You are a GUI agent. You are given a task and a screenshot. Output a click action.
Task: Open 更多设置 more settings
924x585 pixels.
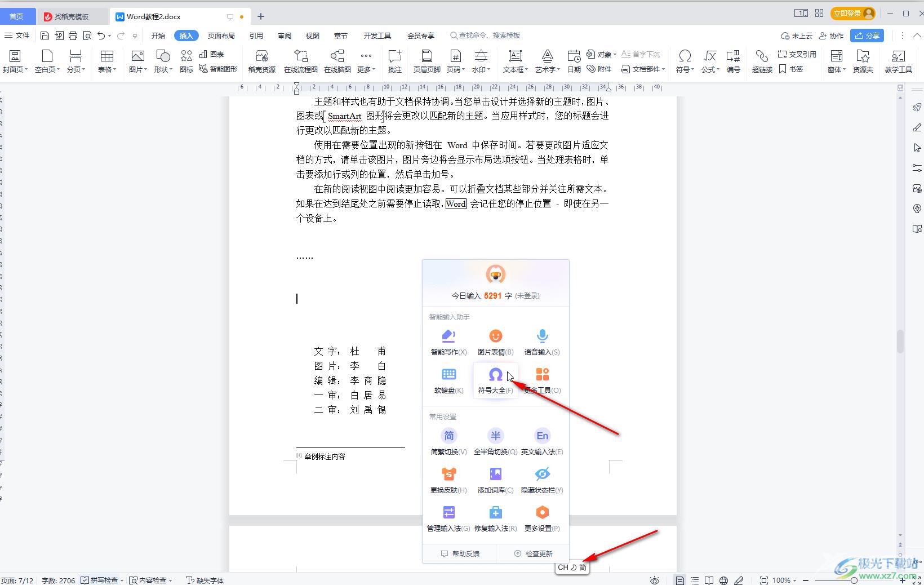pyautogui.click(x=542, y=518)
